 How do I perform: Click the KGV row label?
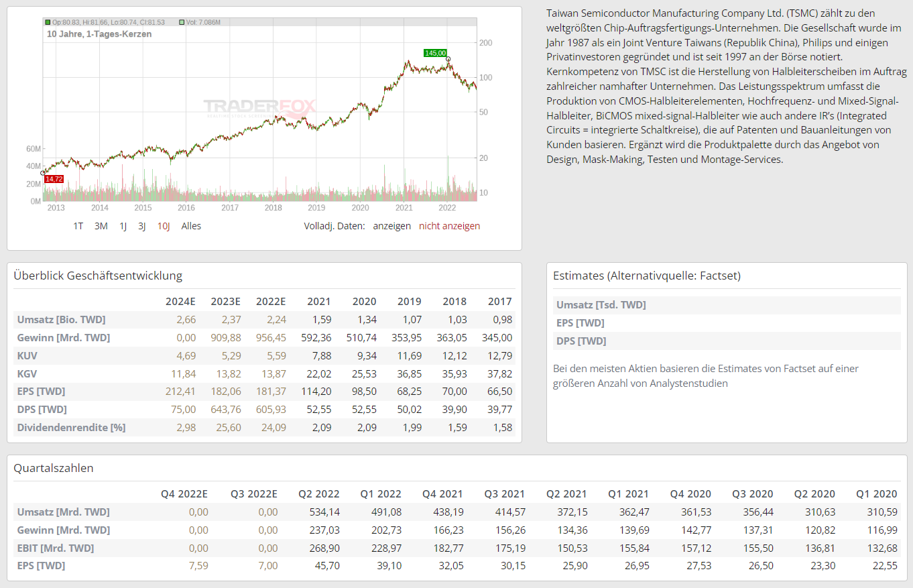point(27,373)
